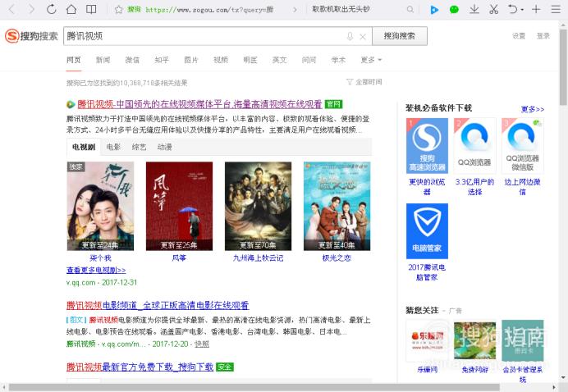568x392 pixels.
Task: Open the browser home page icon
Action: 71,9
